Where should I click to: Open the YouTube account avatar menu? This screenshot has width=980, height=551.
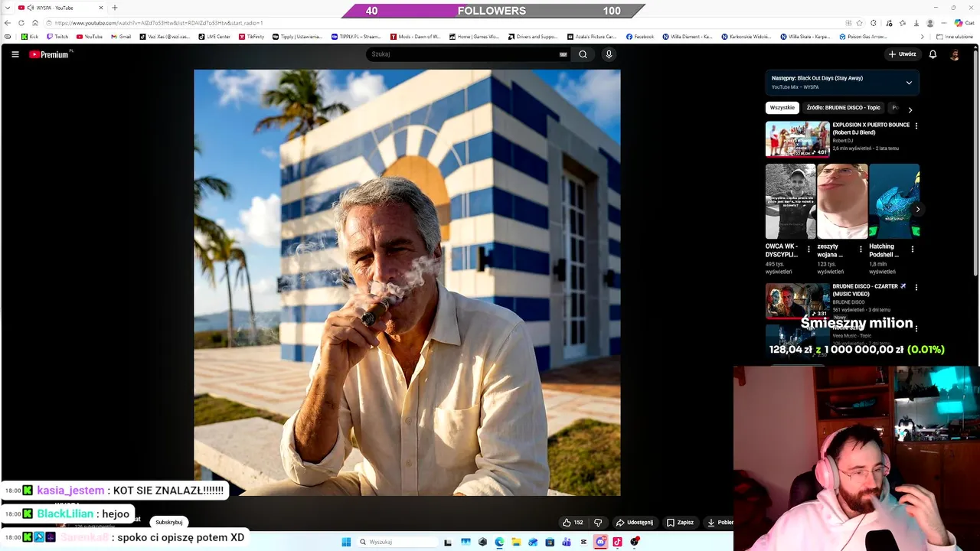coord(954,54)
